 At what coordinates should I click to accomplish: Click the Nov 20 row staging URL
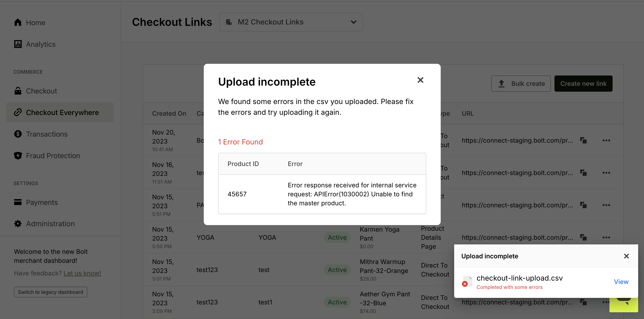[x=517, y=140]
